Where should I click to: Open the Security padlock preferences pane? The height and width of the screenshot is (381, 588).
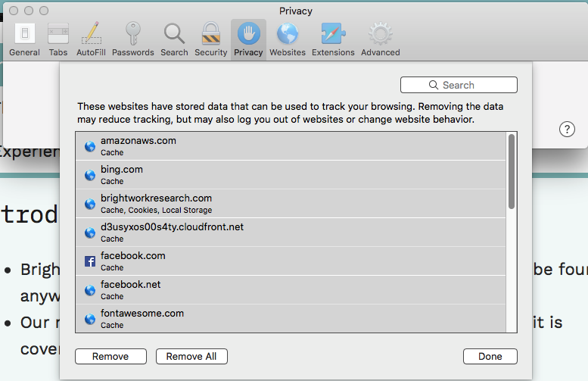coord(210,40)
